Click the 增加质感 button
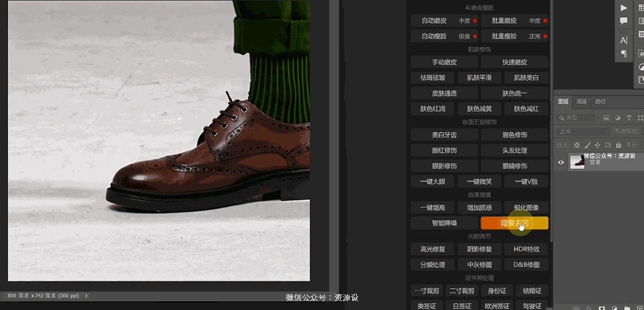The height and width of the screenshot is (310, 644). click(x=479, y=208)
